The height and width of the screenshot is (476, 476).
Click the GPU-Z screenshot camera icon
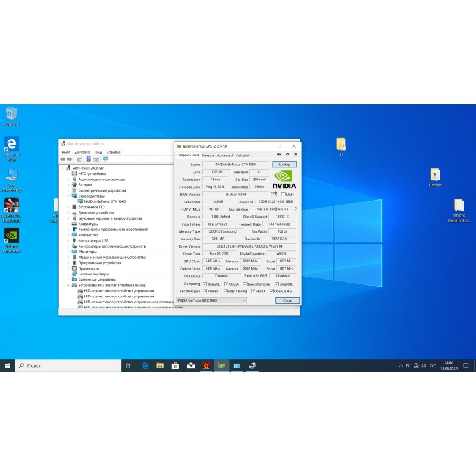click(x=278, y=154)
